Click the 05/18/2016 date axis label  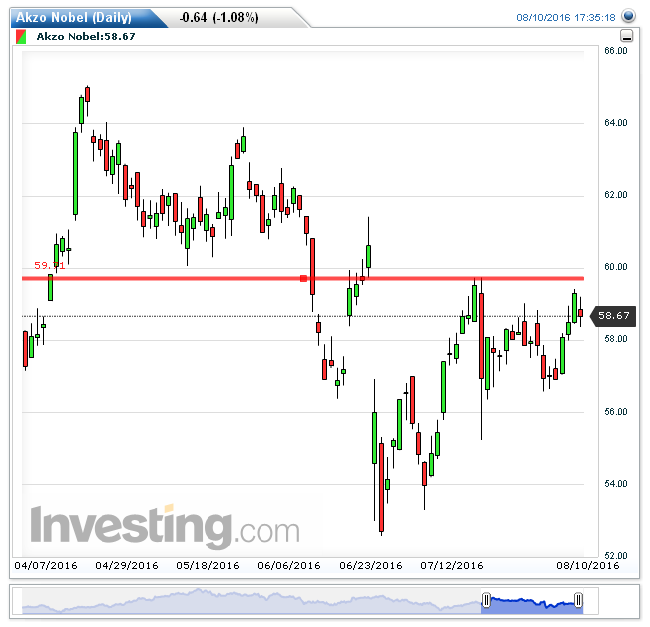click(x=208, y=566)
